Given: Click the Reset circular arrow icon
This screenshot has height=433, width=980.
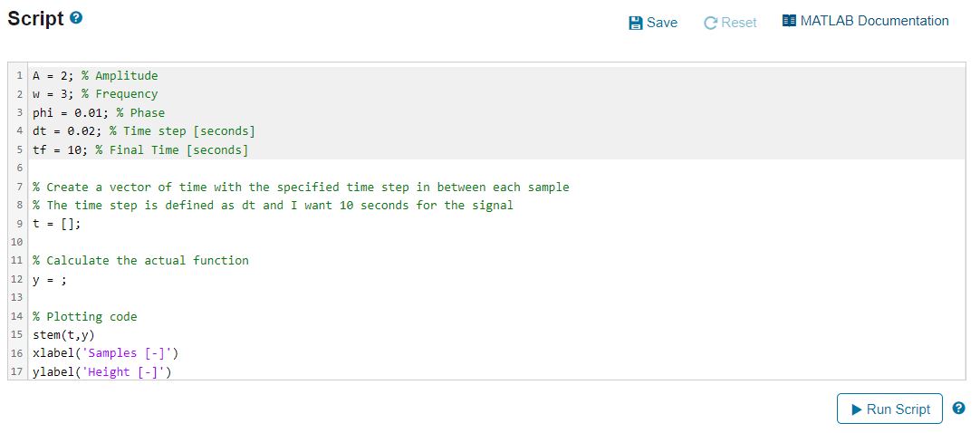Looking at the screenshot, I should pyautogui.click(x=711, y=24).
